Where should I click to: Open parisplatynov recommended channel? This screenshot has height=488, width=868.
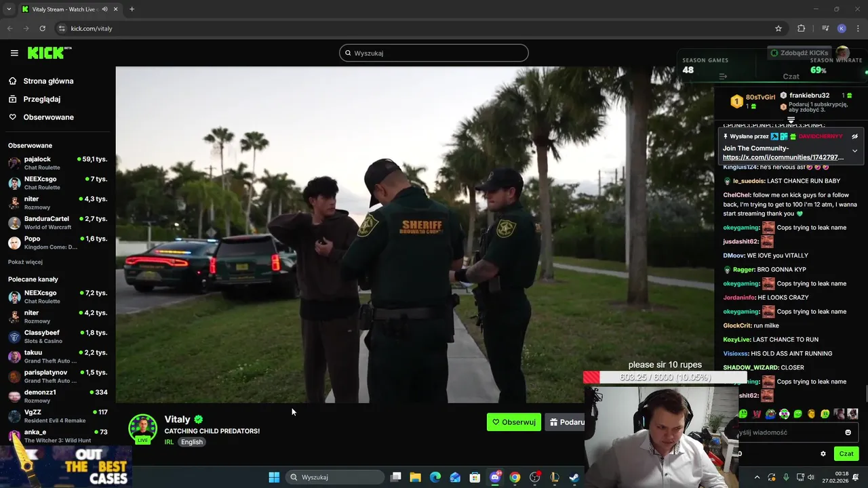point(58,376)
